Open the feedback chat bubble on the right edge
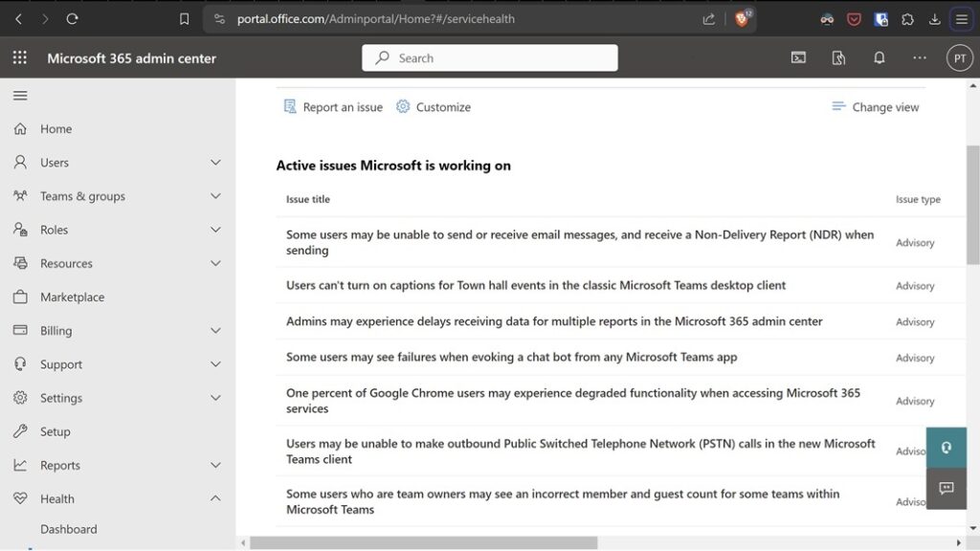The height and width of the screenshot is (551, 980). pyautogui.click(x=947, y=489)
